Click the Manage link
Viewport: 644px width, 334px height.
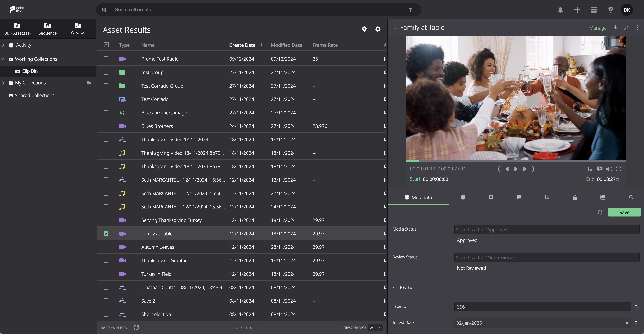pyautogui.click(x=598, y=28)
